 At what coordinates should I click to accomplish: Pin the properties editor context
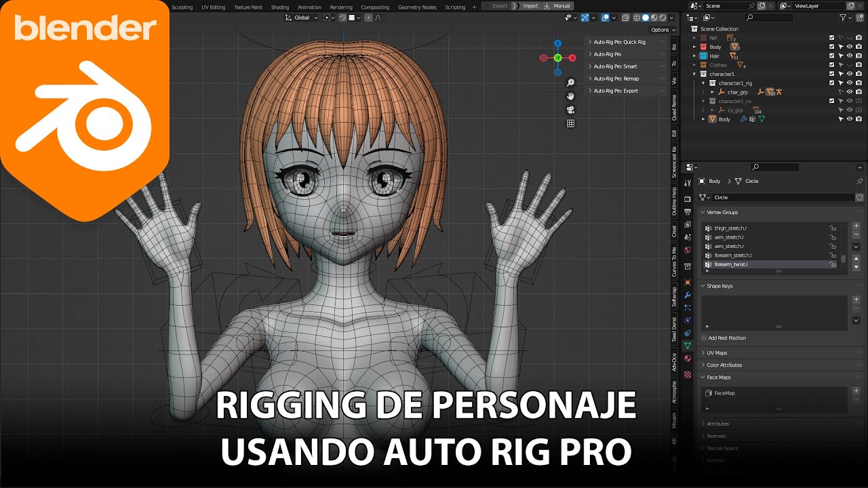click(x=860, y=182)
